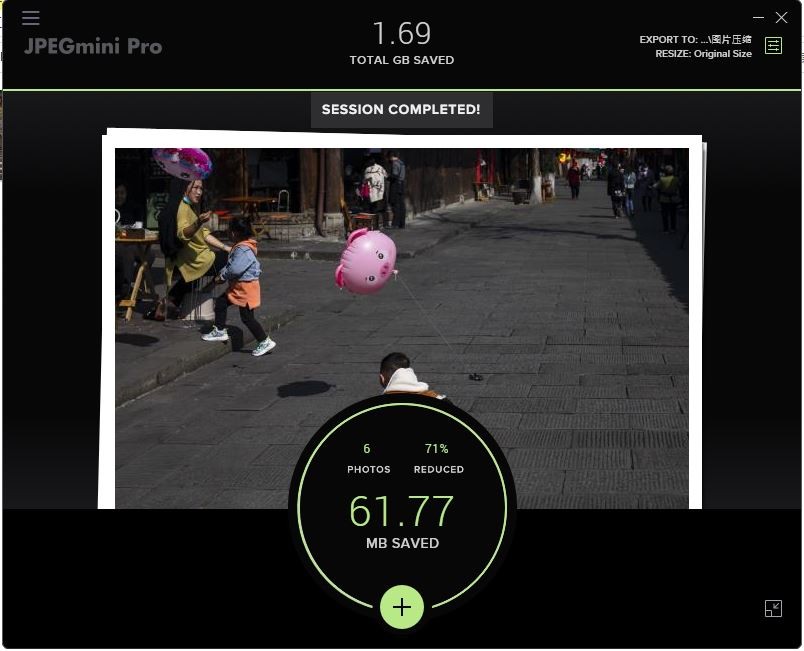Add more photos with green plus button
The image size is (804, 651).
[402, 607]
